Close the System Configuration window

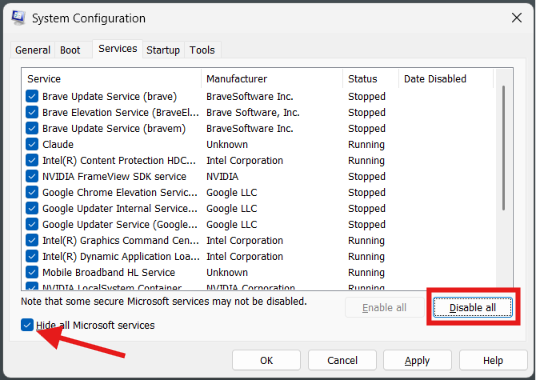pyautogui.click(x=517, y=17)
